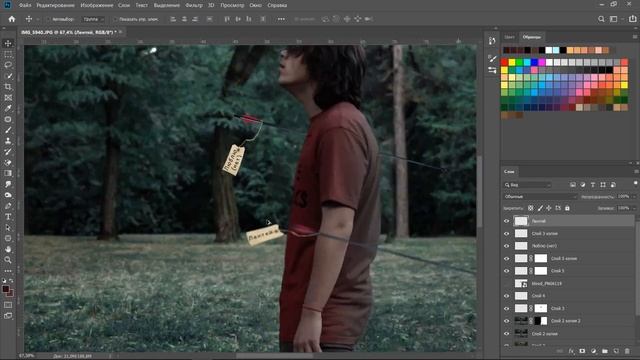The height and width of the screenshot is (360, 640).
Task: Open the layer filter Вид dropdown
Action: [527, 185]
